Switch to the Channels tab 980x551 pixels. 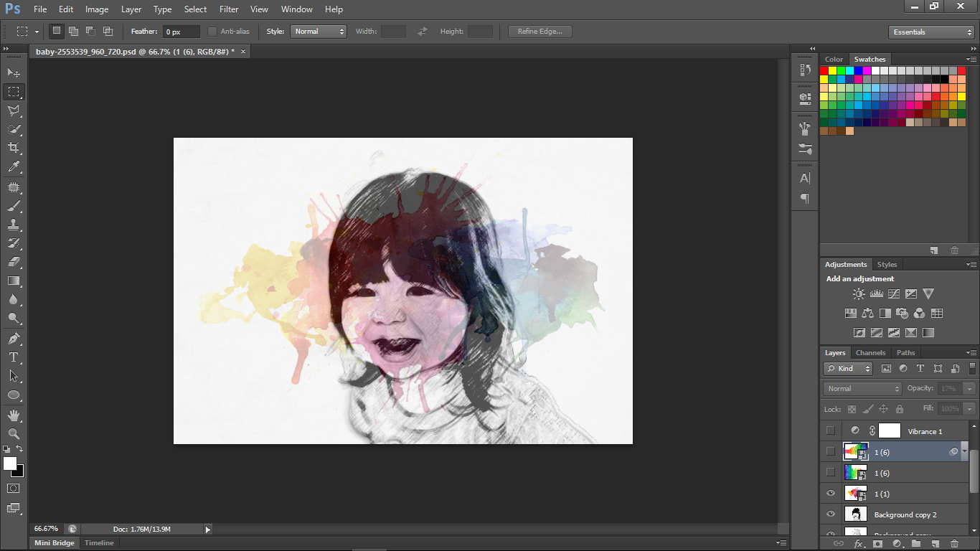coord(870,352)
